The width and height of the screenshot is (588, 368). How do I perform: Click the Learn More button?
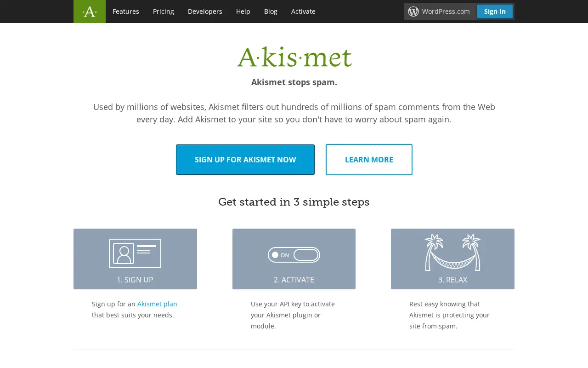point(369,160)
